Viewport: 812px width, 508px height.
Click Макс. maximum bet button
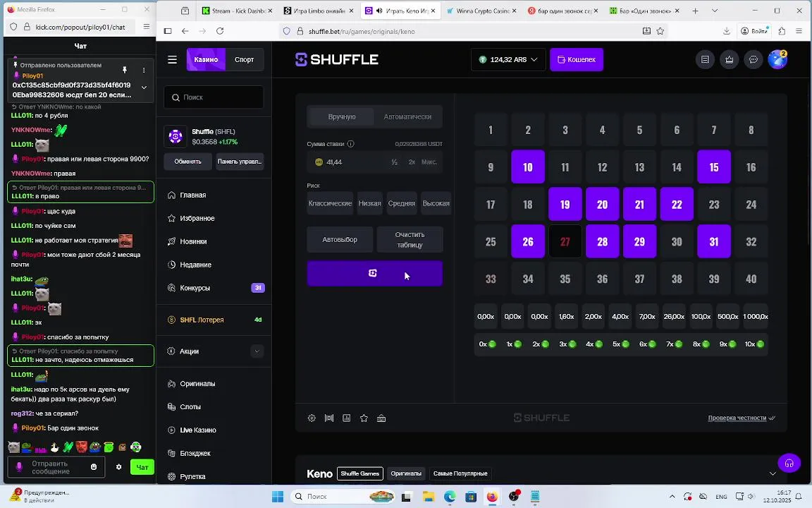point(429,162)
